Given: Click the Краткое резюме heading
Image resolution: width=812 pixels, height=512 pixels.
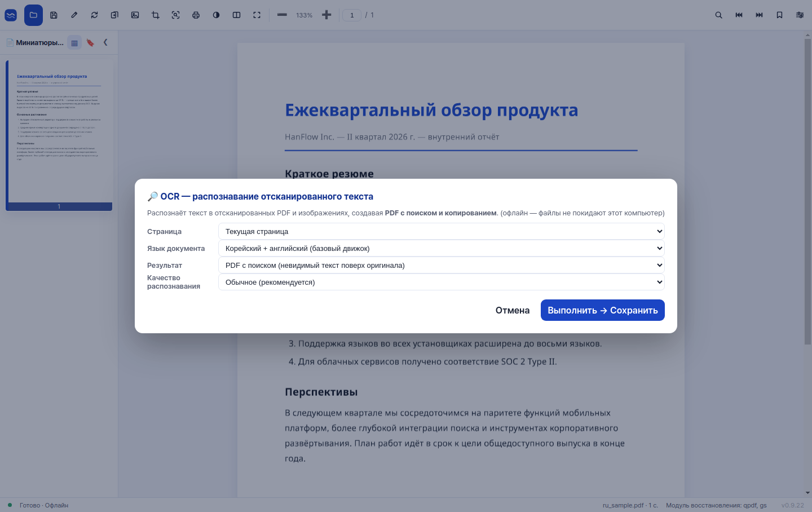Looking at the screenshot, I should tap(329, 173).
